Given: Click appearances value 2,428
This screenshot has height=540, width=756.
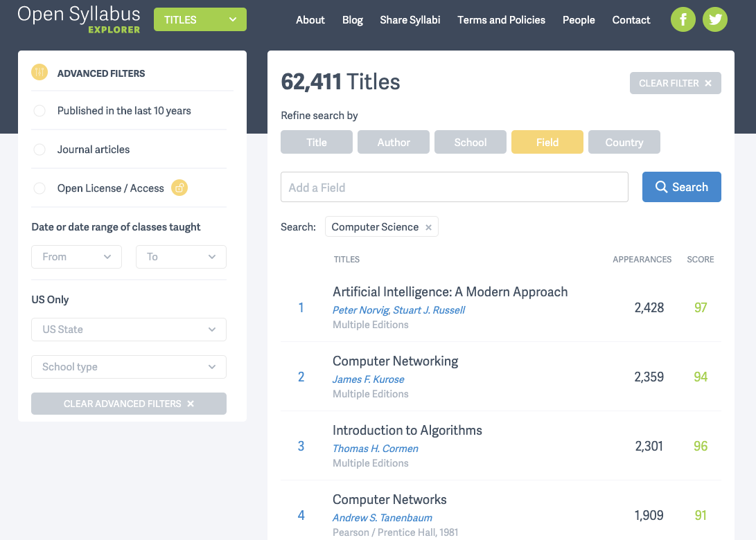Looking at the screenshot, I should [x=649, y=308].
